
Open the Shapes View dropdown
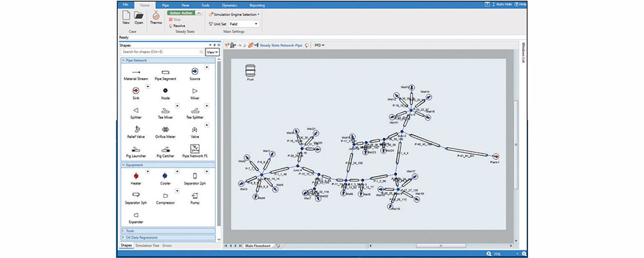coord(213,52)
